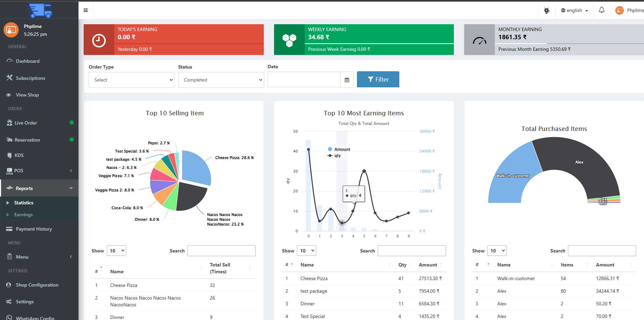Click the calendar date picker icon

[x=347, y=80]
